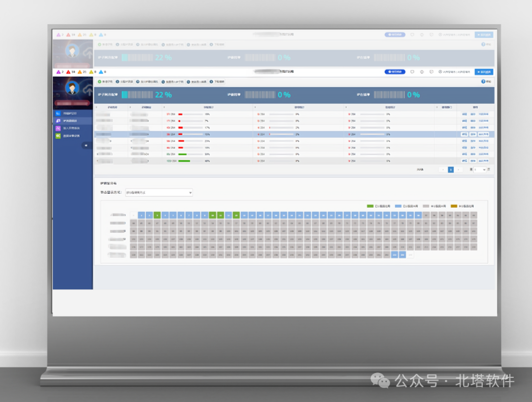
Task: Click the cloud upload icon beside the sharp avatar
Action: point(88,90)
